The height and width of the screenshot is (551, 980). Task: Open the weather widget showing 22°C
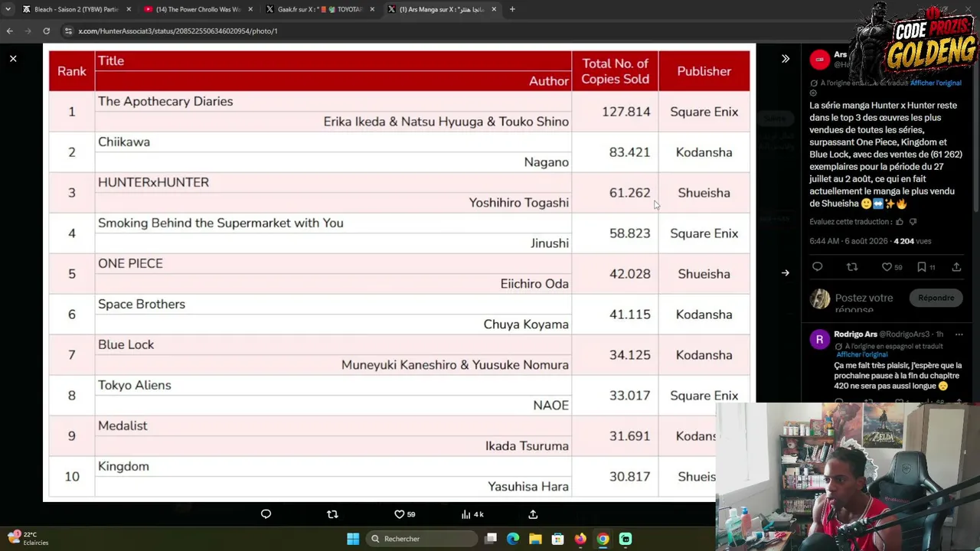(28, 538)
